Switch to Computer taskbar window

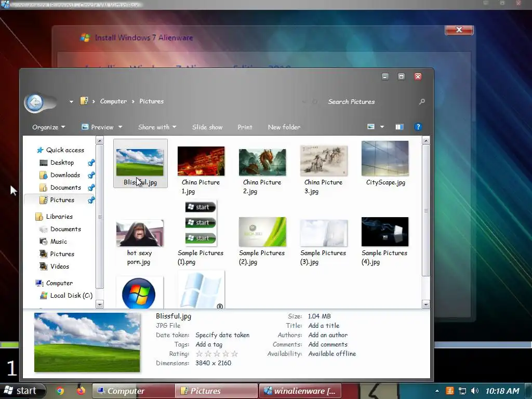tap(134, 391)
